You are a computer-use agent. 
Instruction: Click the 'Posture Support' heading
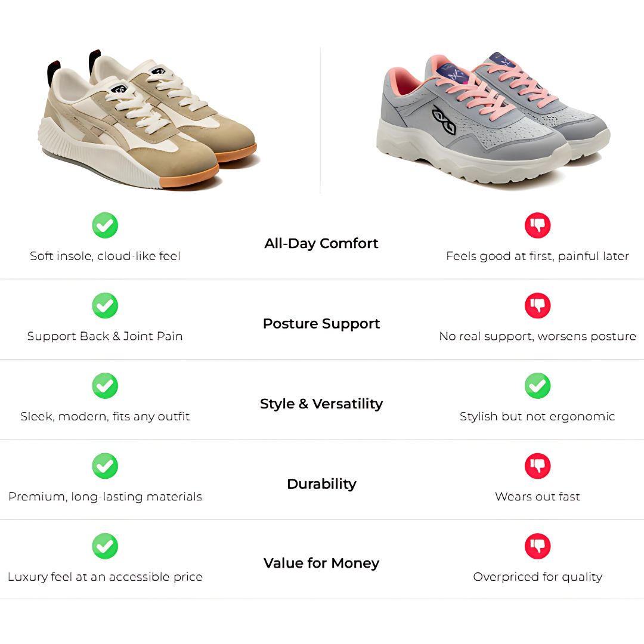[321, 324]
